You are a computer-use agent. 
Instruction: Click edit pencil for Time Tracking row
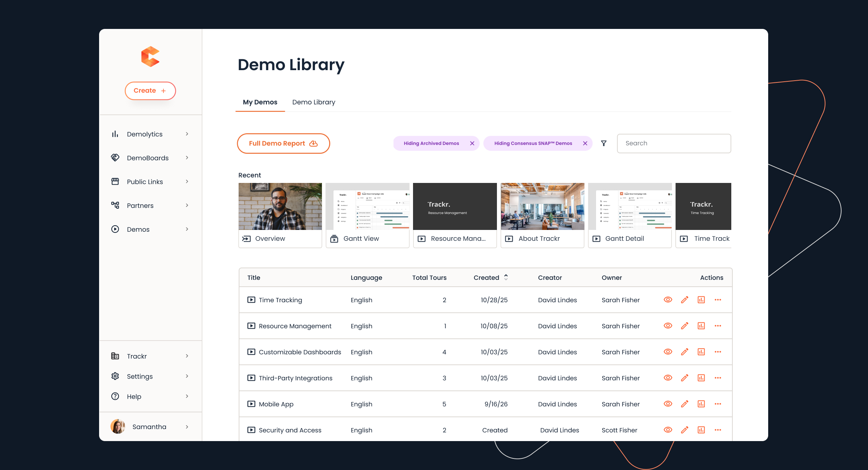click(x=684, y=300)
